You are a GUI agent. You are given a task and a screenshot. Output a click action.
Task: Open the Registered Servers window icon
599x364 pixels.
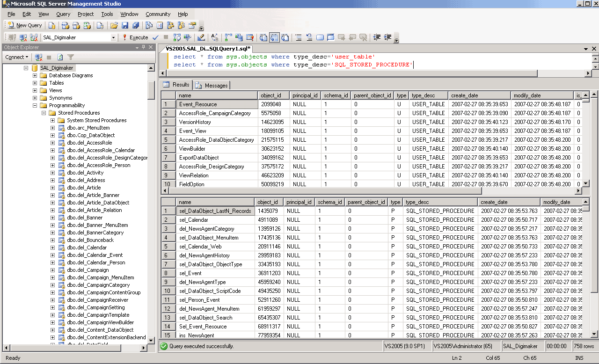[149, 25]
